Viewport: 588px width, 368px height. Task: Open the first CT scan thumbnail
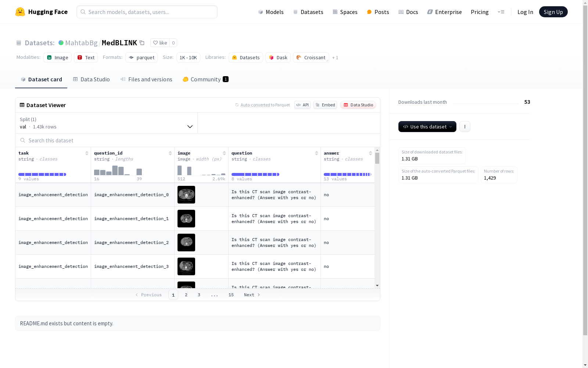pyautogui.click(x=186, y=195)
